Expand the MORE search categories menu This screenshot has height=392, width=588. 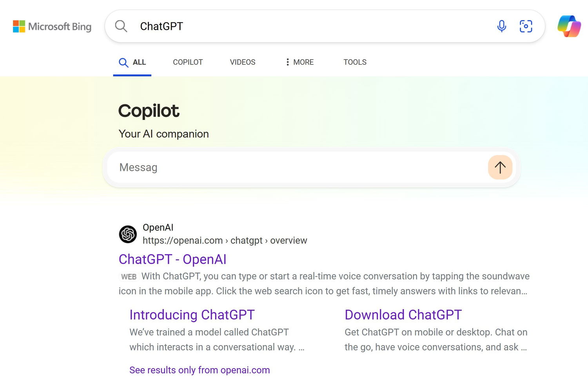(x=303, y=62)
